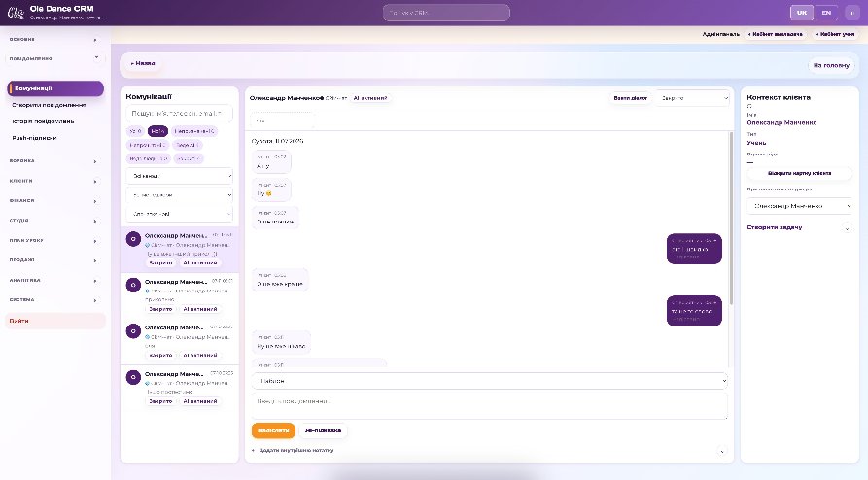Open the channel dropdown above the message box

(x=489, y=381)
